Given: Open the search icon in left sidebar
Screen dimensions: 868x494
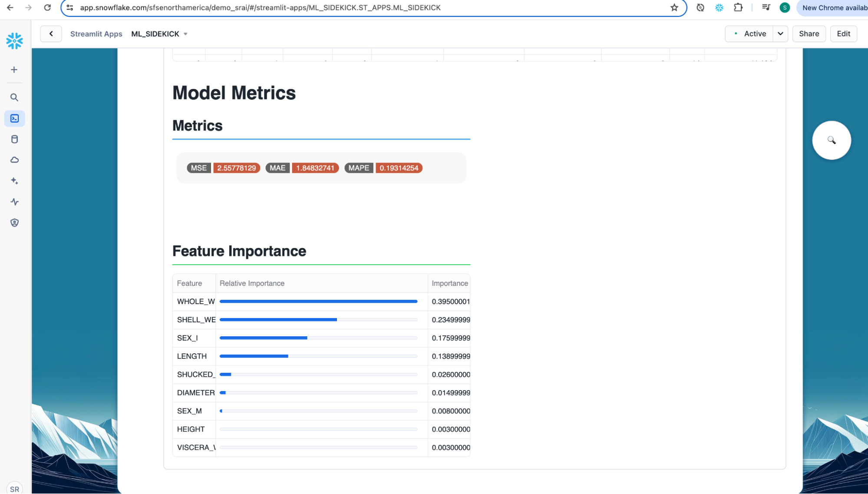Looking at the screenshot, I should point(14,97).
